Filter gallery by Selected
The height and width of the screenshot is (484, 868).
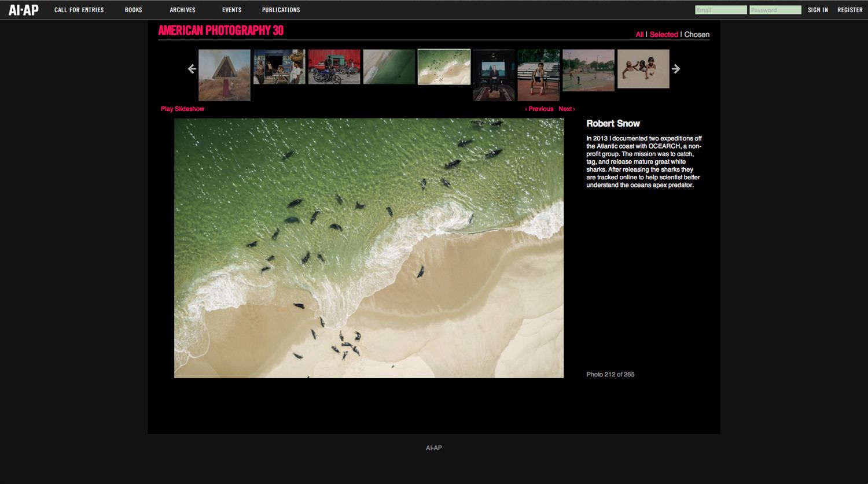[x=663, y=35]
